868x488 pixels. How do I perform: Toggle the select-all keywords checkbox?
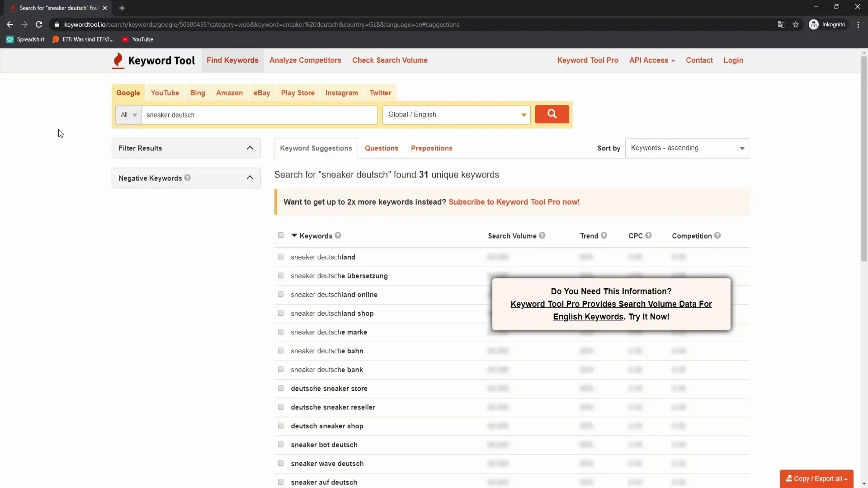click(x=281, y=235)
